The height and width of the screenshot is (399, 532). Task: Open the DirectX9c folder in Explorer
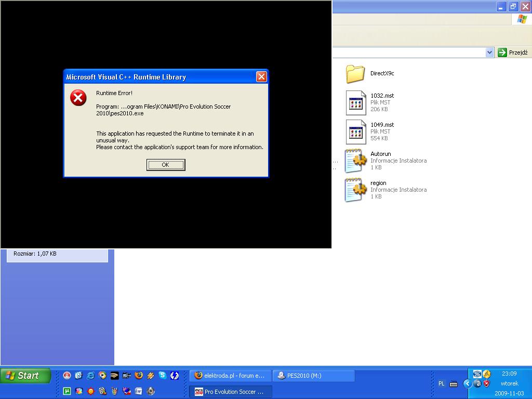click(x=369, y=74)
